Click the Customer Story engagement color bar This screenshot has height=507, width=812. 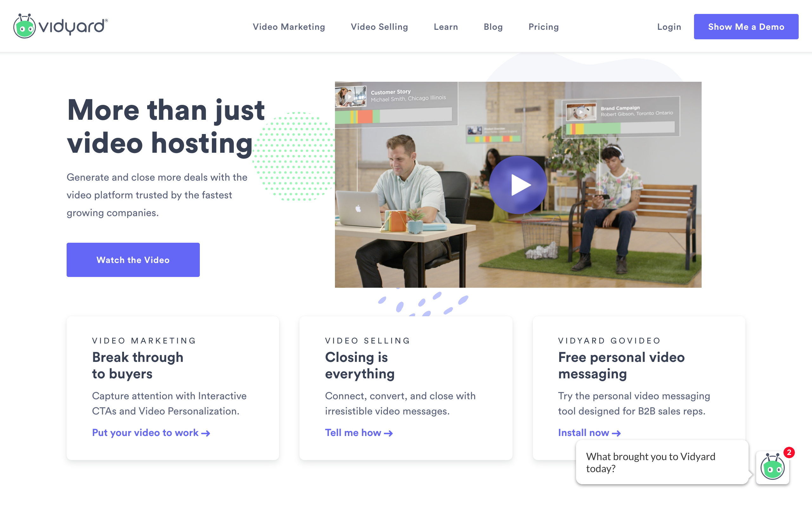click(393, 116)
